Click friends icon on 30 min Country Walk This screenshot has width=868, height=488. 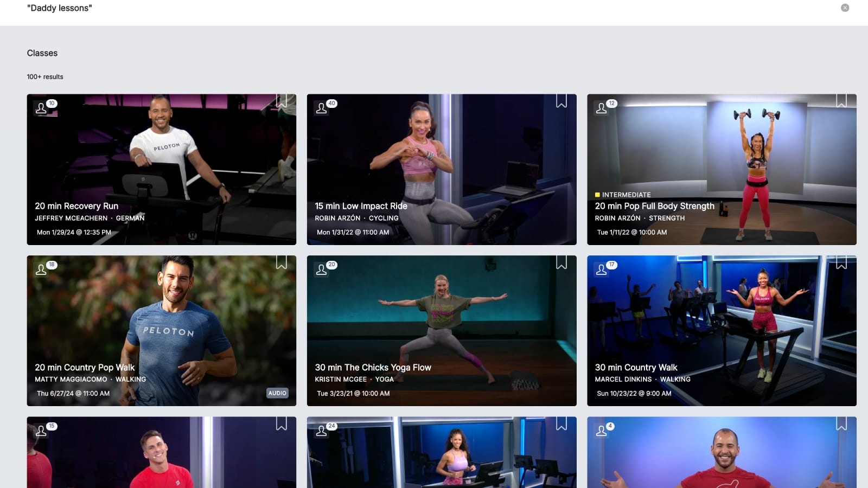[x=602, y=269]
